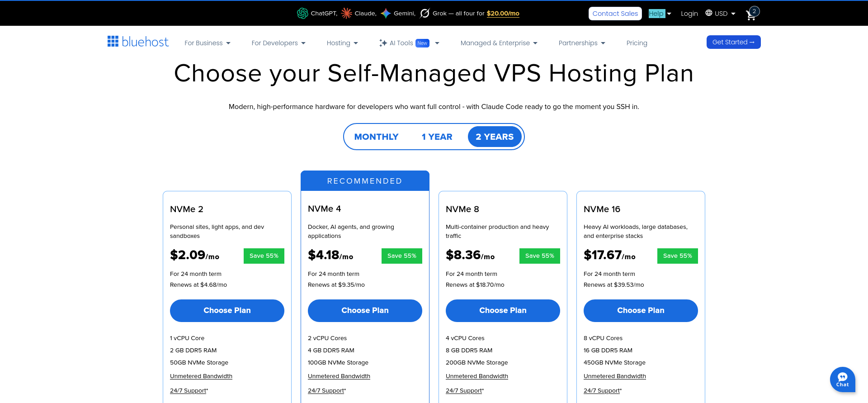Click the $20.00/mo promo link
This screenshot has height=403, width=868.
pos(503,14)
